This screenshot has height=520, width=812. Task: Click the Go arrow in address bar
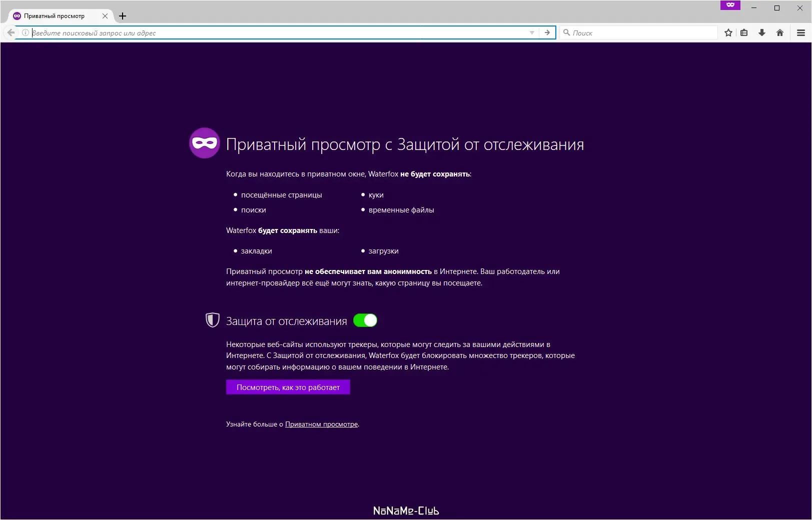tap(547, 32)
